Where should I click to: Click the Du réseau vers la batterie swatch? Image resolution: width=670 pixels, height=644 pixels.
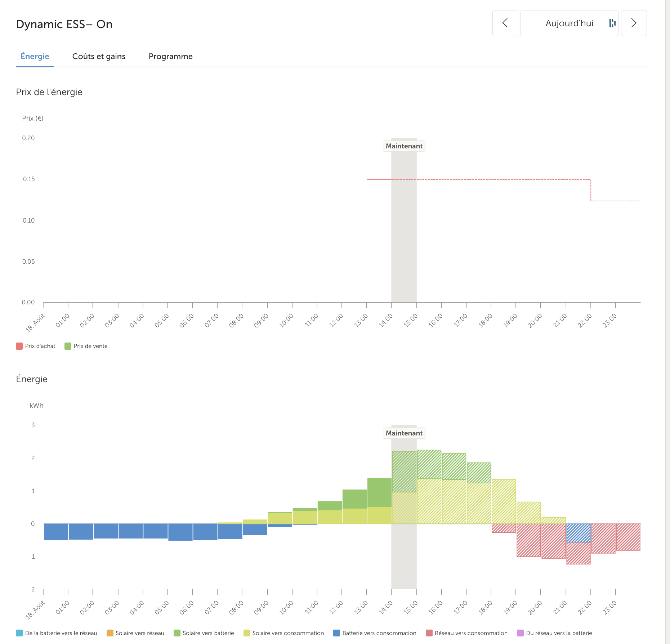point(520,633)
